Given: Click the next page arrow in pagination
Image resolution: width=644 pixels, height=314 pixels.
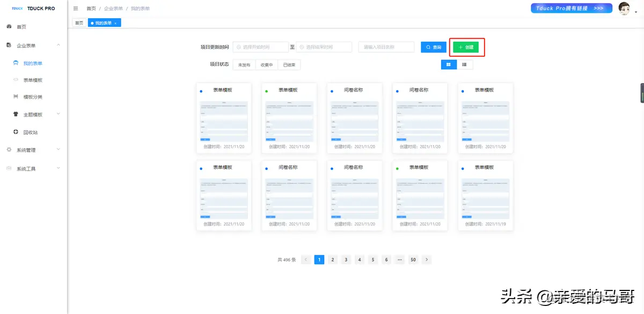Looking at the screenshot, I should tap(426, 259).
